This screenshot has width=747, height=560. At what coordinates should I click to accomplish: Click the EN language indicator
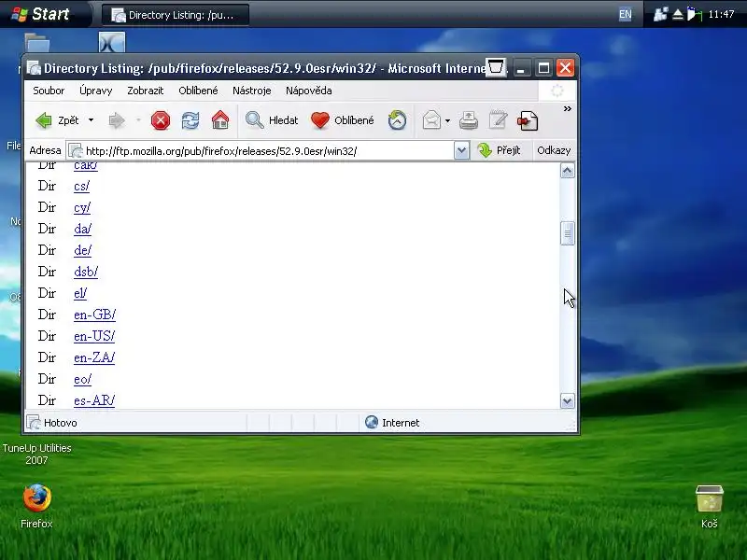[625, 14]
